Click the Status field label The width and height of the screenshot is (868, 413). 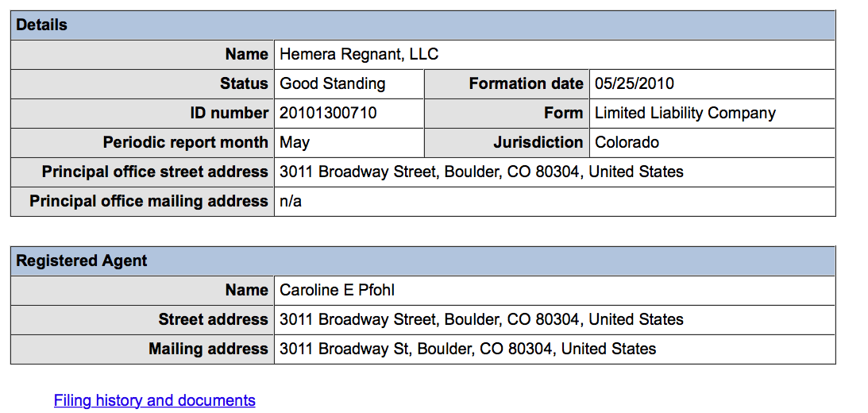coord(244,83)
